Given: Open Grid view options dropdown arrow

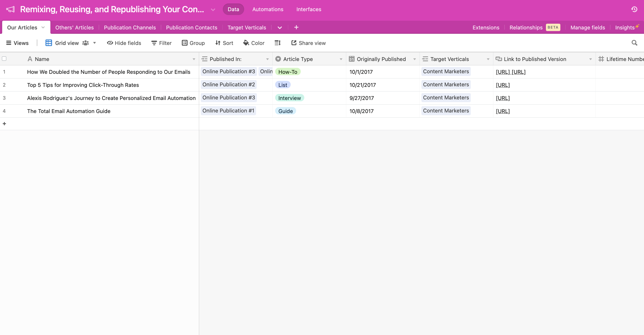Looking at the screenshot, I should [x=95, y=43].
